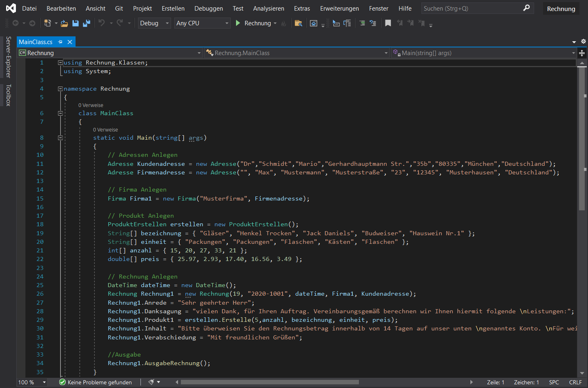The width and height of the screenshot is (588, 388).
Task: Save the current file with the disk icon
Action: (76, 23)
